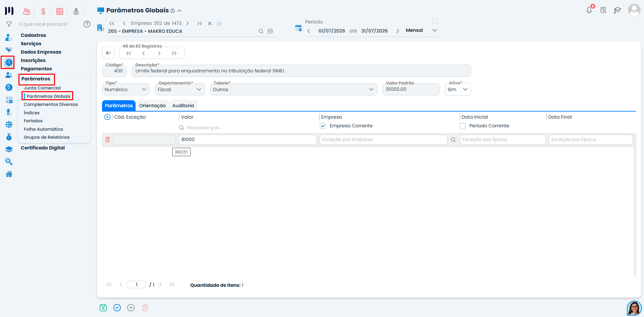Open Complementos Diversos in the sidebar

tap(51, 104)
